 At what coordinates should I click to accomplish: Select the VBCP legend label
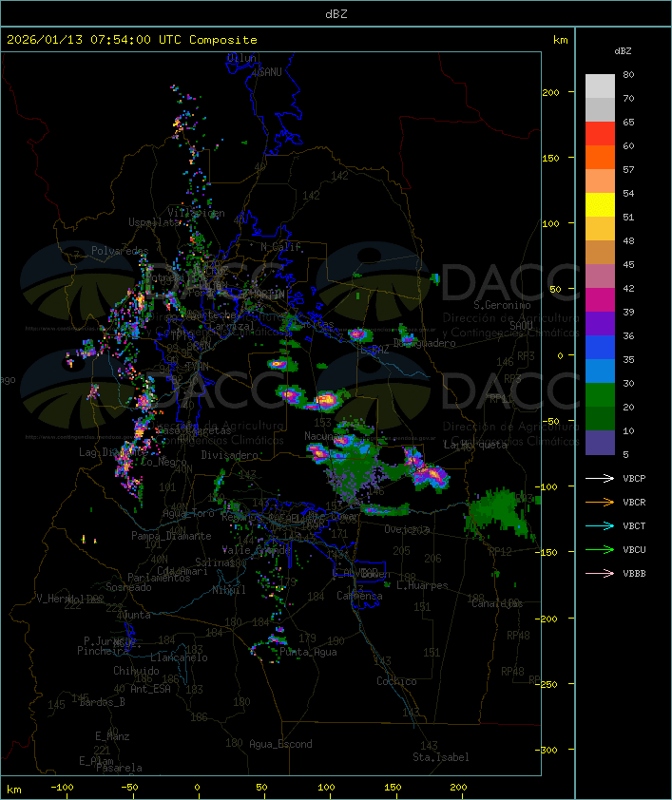coord(634,478)
